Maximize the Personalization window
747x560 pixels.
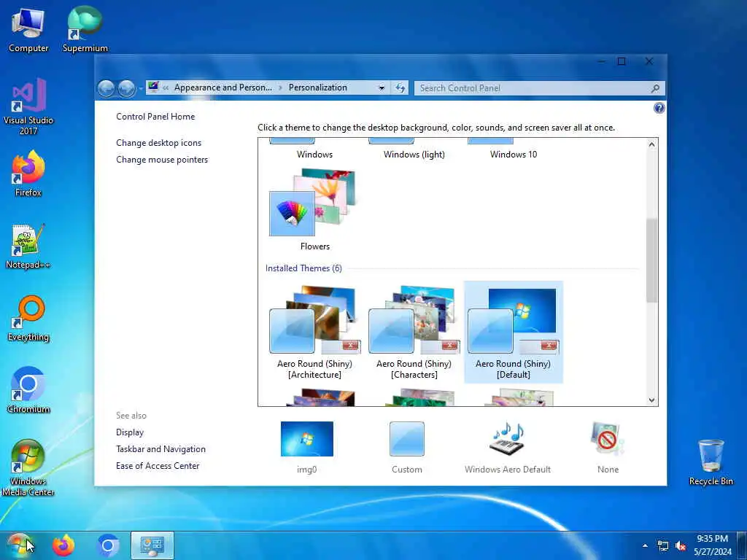pyautogui.click(x=622, y=61)
